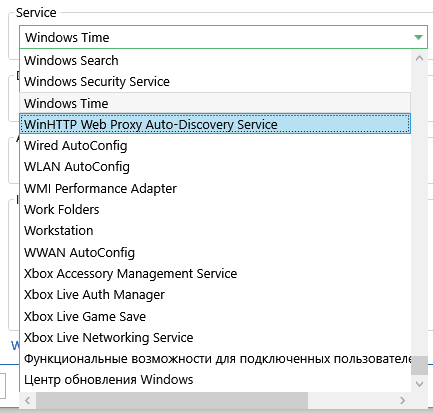Select WMI Performance Adapter
This screenshot has width=433, height=414.
coord(215,188)
